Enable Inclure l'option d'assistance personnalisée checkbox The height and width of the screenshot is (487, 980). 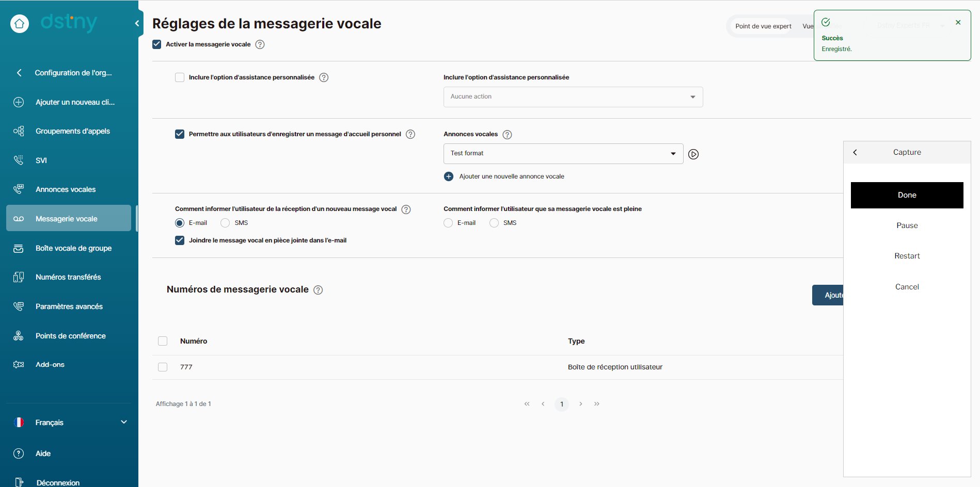(180, 77)
